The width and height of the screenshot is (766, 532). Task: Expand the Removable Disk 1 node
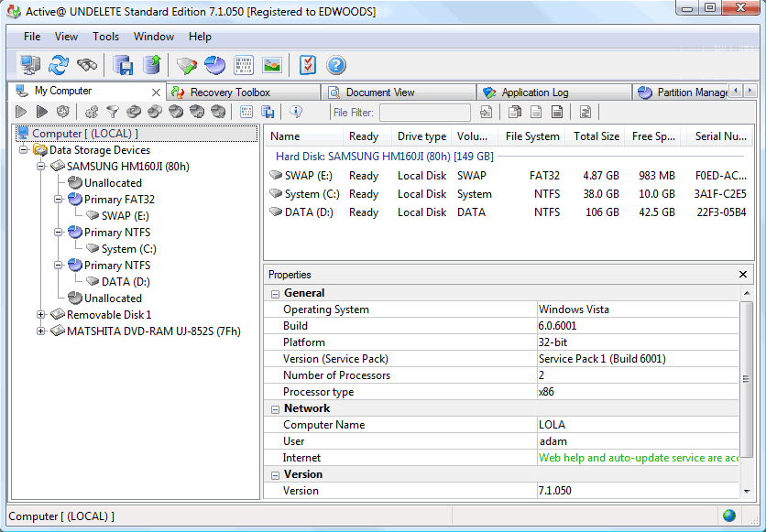(x=41, y=315)
